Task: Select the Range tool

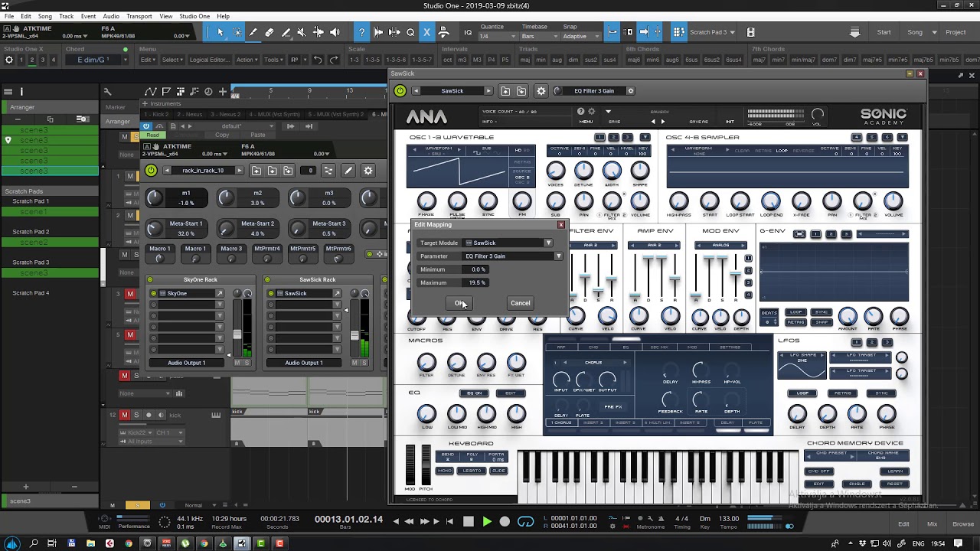Action: tap(237, 32)
